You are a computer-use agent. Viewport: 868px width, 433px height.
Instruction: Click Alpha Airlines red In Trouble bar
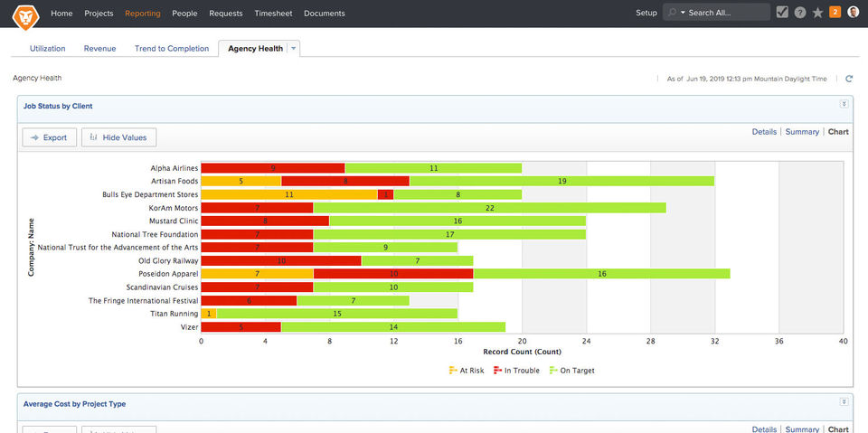point(273,168)
